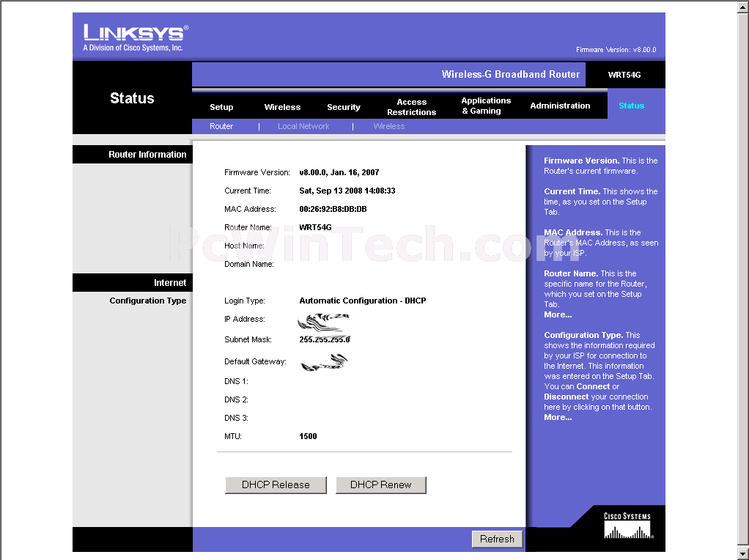Click the WRT54G model label in header
Screen dimensions: 749x560
pos(624,75)
